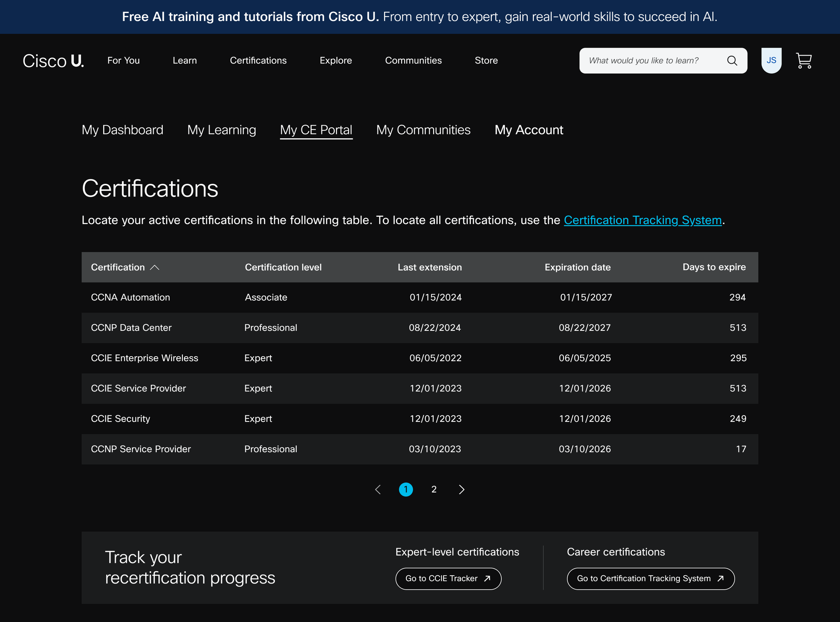Click the Free AI training banner
The height and width of the screenshot is (622, 840).
420,17
